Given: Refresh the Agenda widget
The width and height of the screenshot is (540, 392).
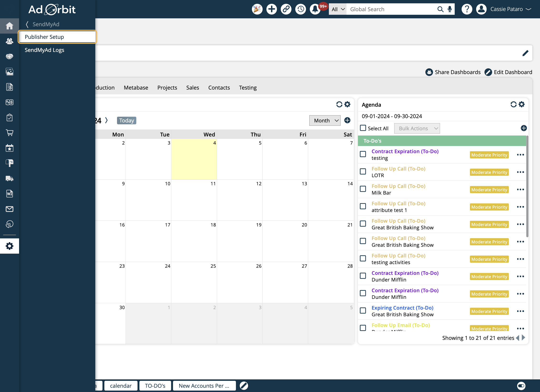Looking at the screenshot, I should pos(513,104).
